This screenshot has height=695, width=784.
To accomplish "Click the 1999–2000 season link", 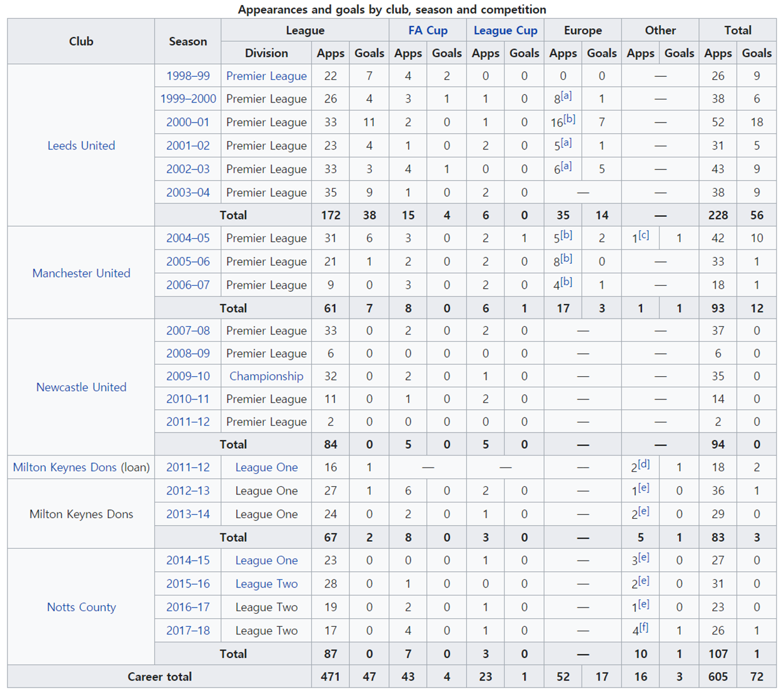I will coord(188,99).
